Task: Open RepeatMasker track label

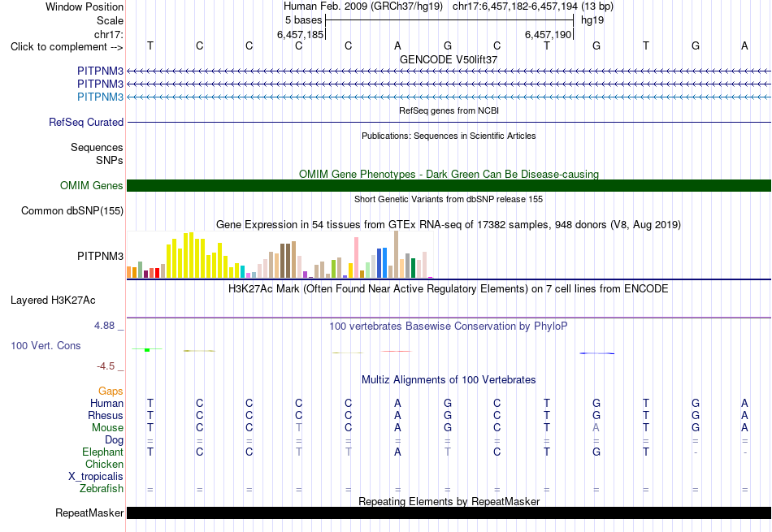Action: point(89,513)
